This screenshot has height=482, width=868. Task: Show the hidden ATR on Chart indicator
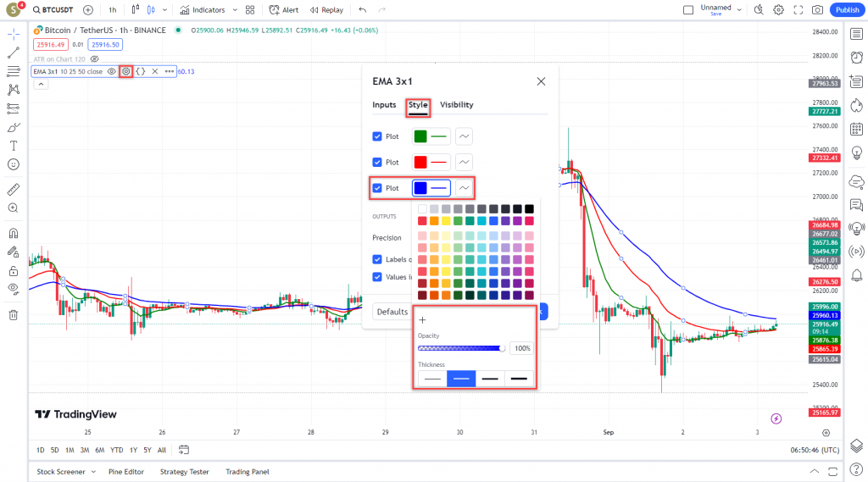[x=95, y=59]
